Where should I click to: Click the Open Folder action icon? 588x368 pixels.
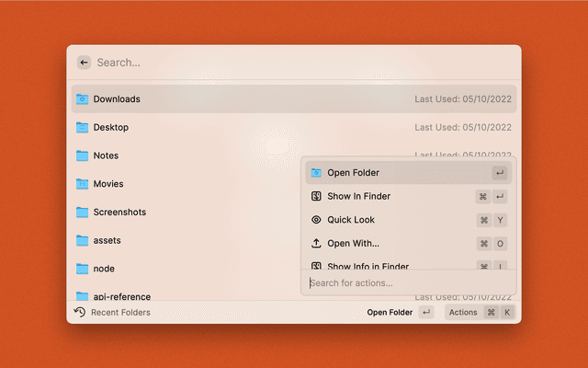316,173
